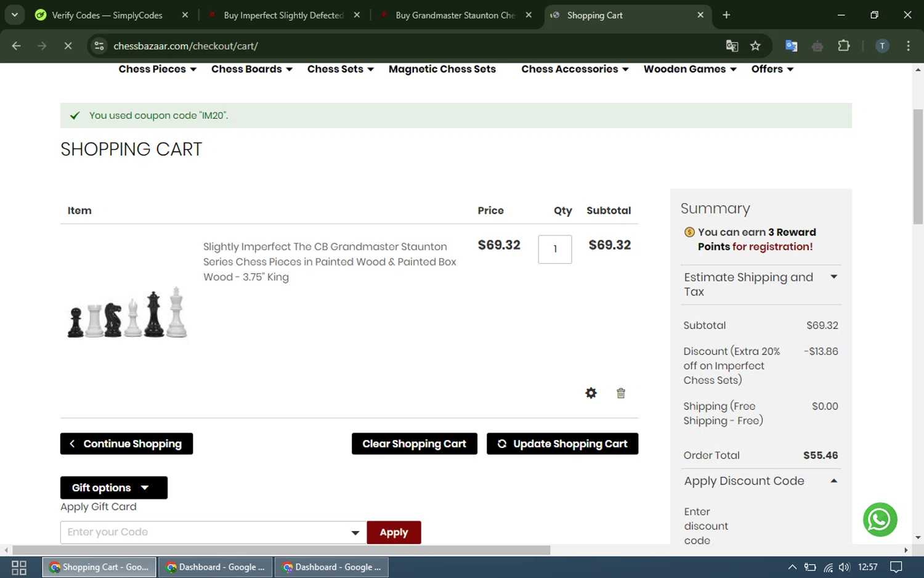View site information icon in address bar
The width and height of the screenshot is (924, 578).
[x=99, y=46]
